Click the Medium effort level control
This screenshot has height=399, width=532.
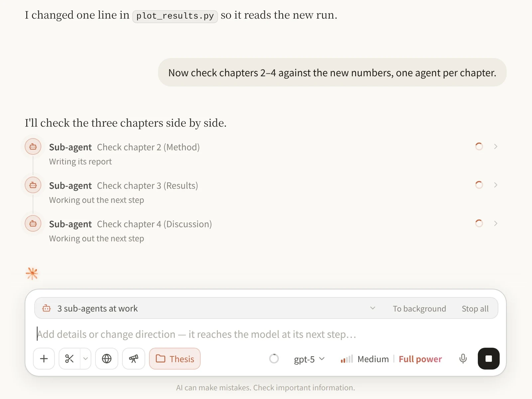[364, 359]
